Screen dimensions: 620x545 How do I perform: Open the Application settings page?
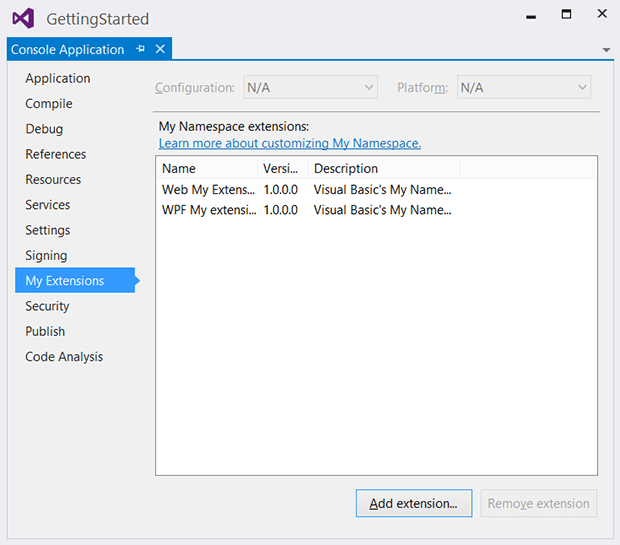58,78
